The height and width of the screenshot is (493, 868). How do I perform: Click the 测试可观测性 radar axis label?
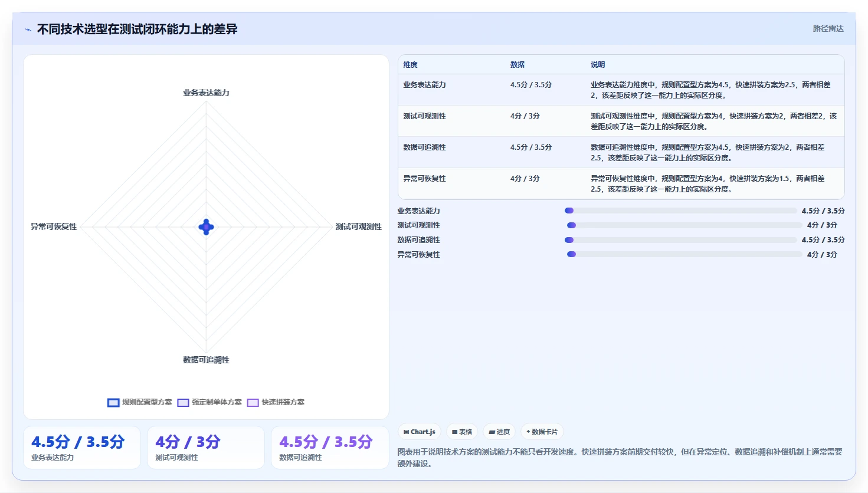359,226
